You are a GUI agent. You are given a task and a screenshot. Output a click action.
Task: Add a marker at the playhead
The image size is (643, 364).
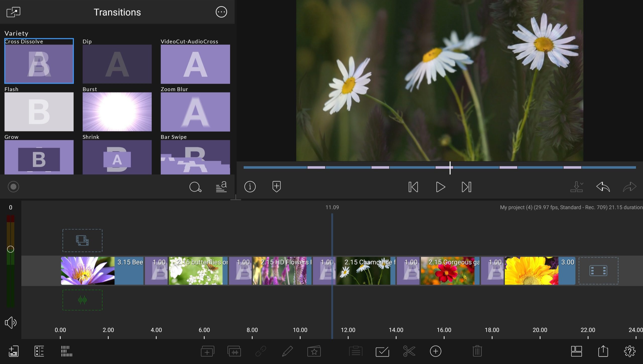[276, 187]
